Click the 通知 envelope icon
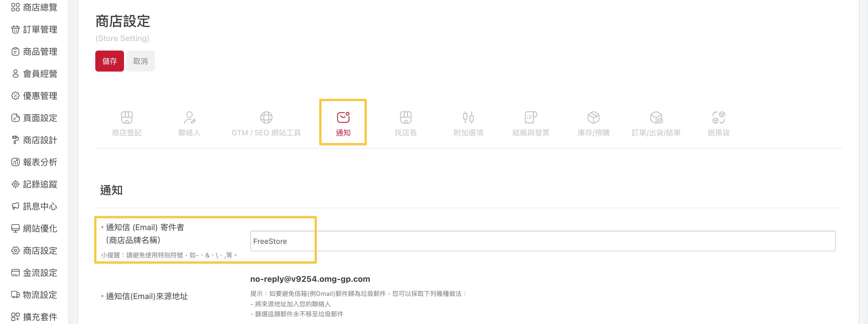The height and width of the screenshot is (324, 868). pos(343,118)
